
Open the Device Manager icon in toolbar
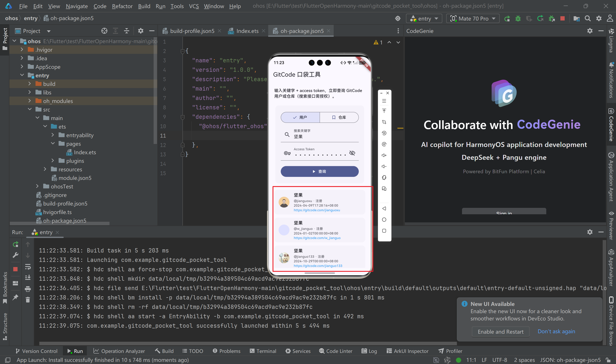click(576, 18)
